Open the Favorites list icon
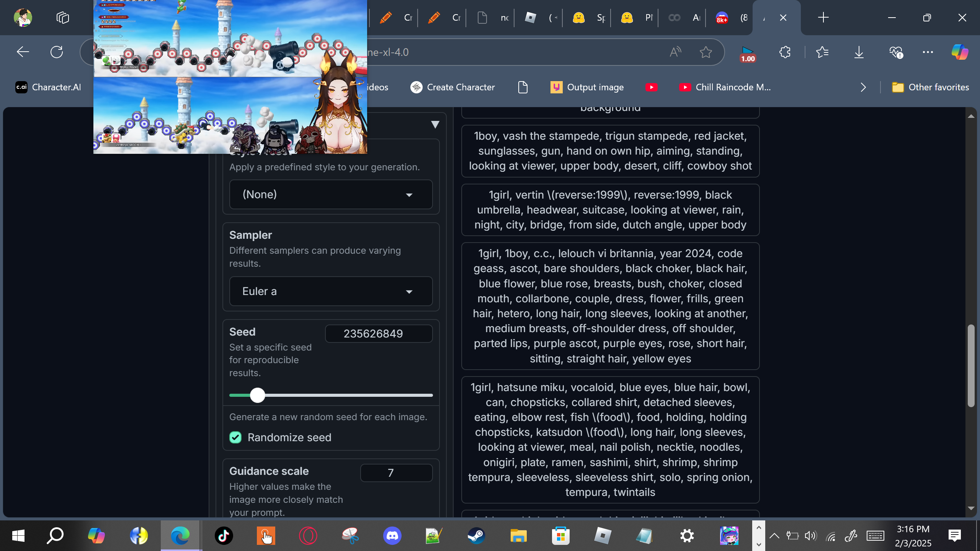The width and height of the screenshot is (980, 551). point(822,52)
